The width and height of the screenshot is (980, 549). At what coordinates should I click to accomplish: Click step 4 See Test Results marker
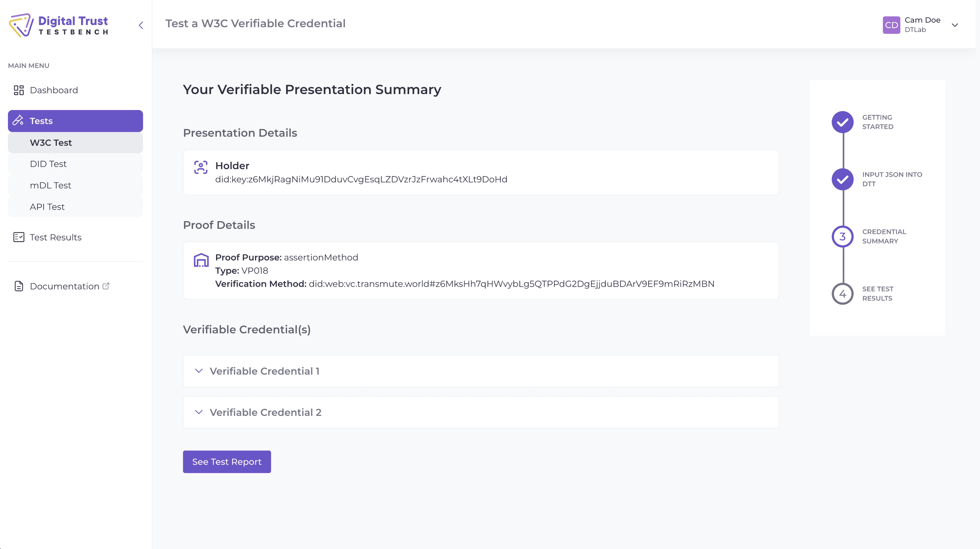(x=843, y=294)
